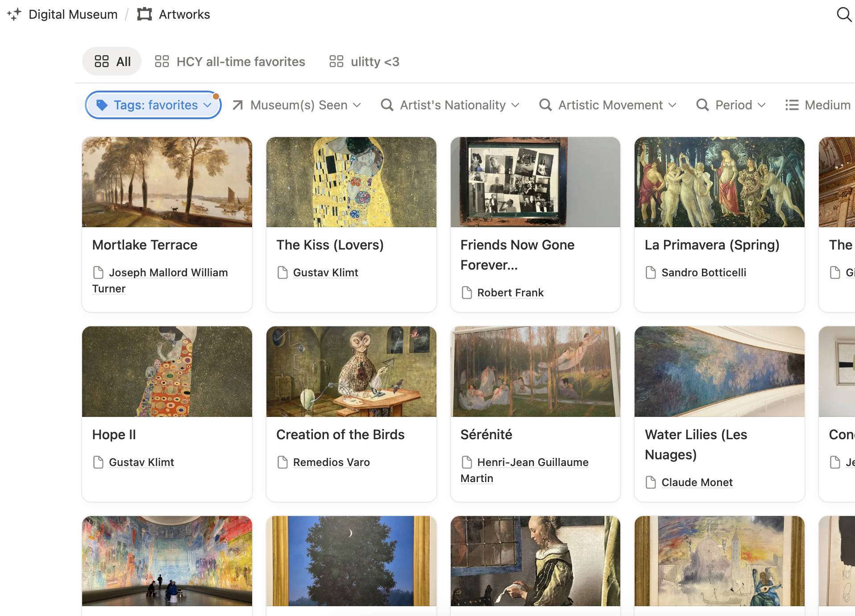Viewport: 855px width, 616px height.
Task: Open the Medium filter
Action: coord(818,105)
